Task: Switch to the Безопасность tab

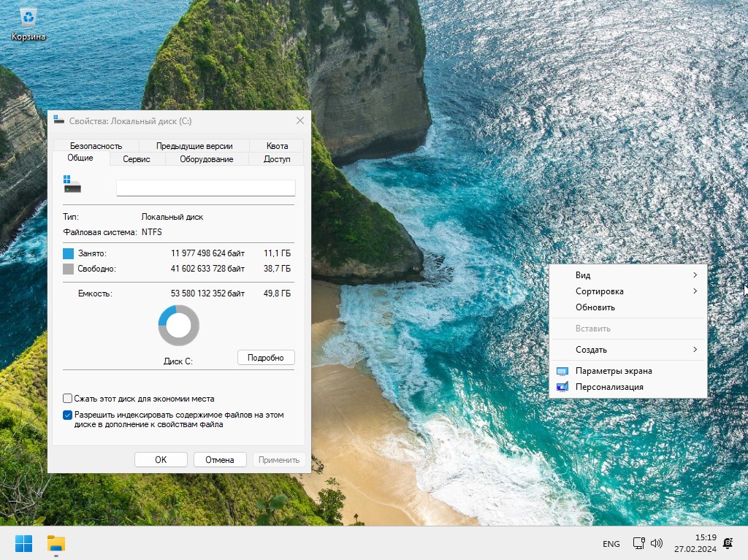Action: pyautogui.click(x=96, y=146)
